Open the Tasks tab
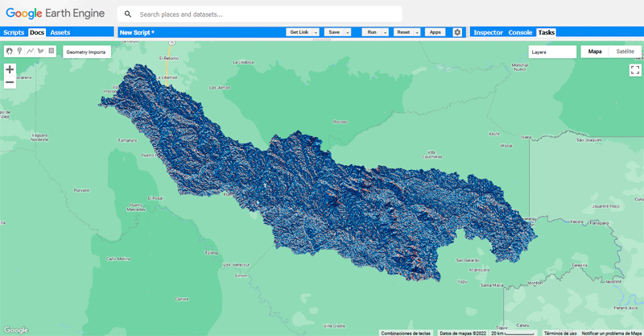This screenshot has width=644, height=336. [547, 32]
